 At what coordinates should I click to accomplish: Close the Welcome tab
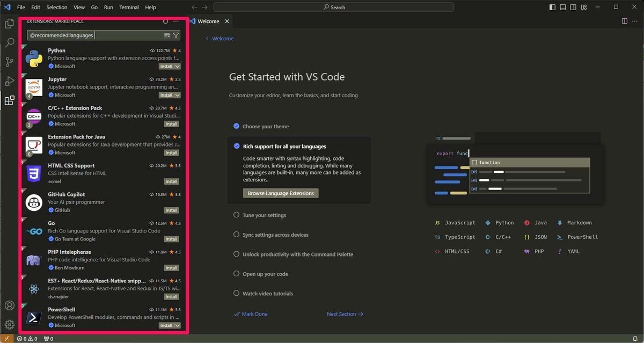click(227, 21)
